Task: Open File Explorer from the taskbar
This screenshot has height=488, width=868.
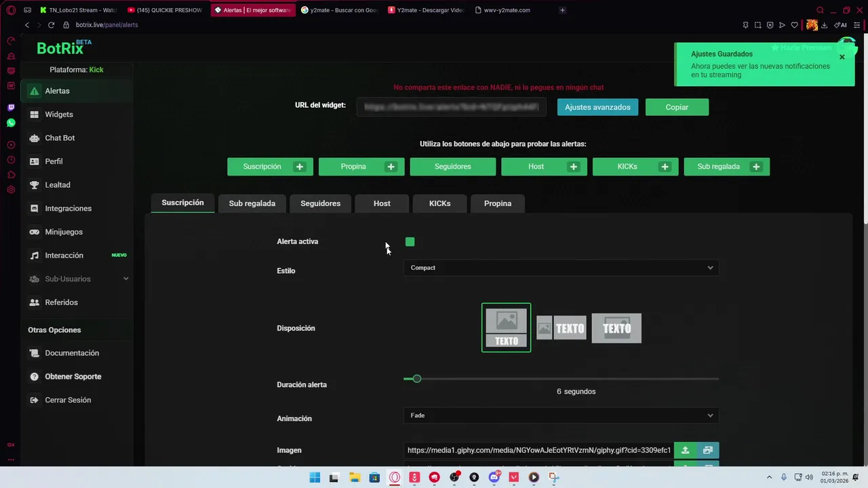Action: coord(354,478)
